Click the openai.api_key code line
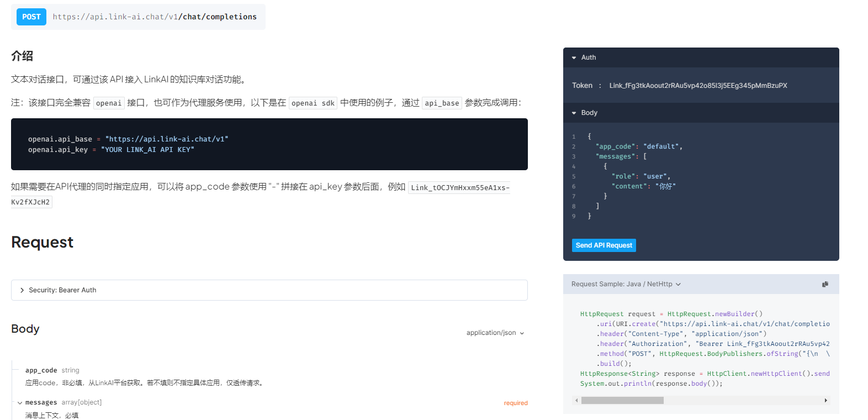 click(111, 150)
